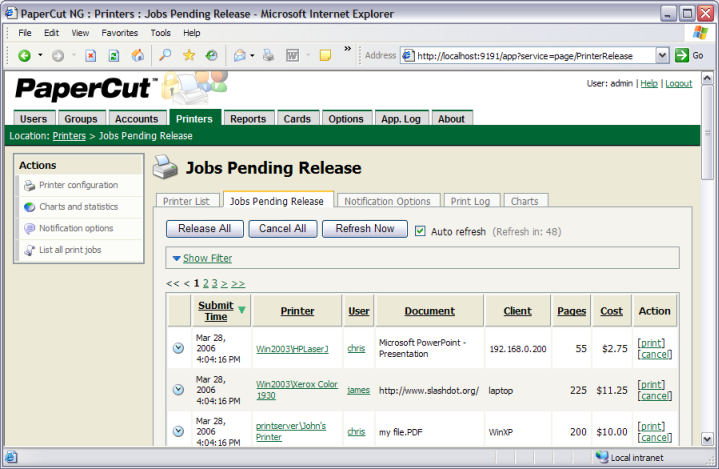719x469 pixels.
Task: Sort by the Pages column header
Action: 571,311
